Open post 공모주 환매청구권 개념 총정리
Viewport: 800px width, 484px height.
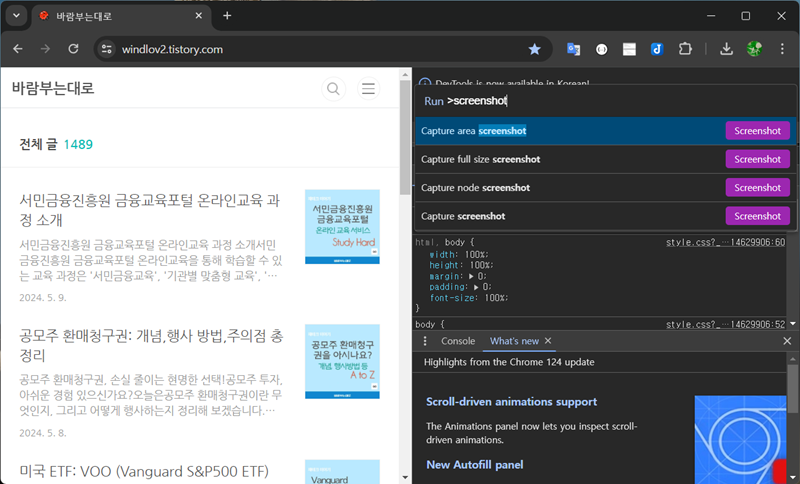pos(151,345)
